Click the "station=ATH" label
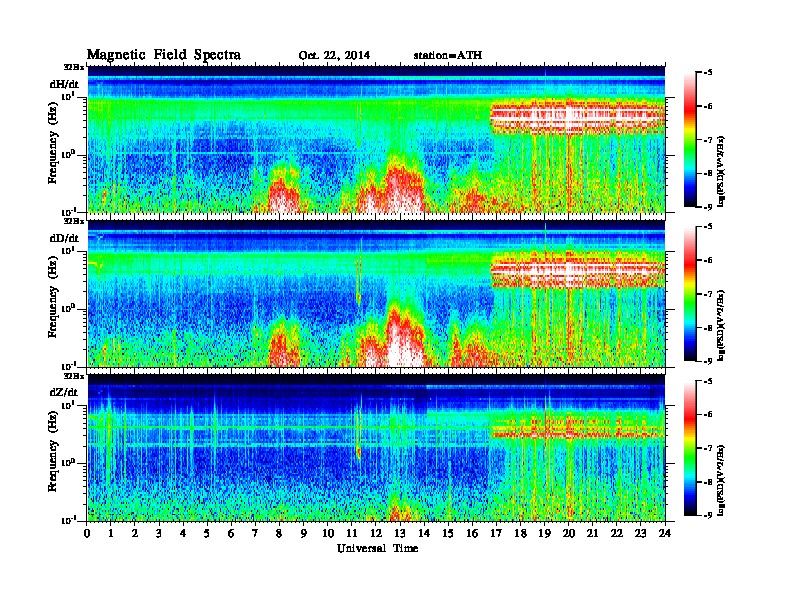 [448, 56]
